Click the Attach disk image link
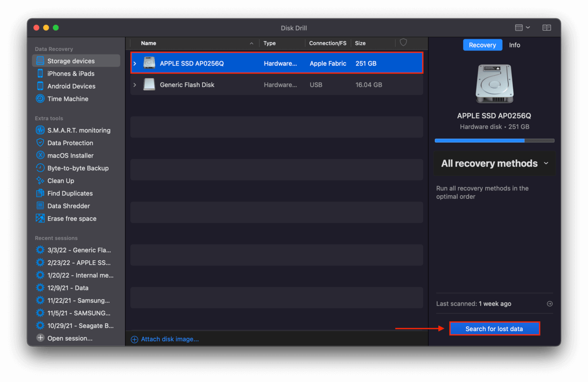The image size is (588, 382). [170, 339]
